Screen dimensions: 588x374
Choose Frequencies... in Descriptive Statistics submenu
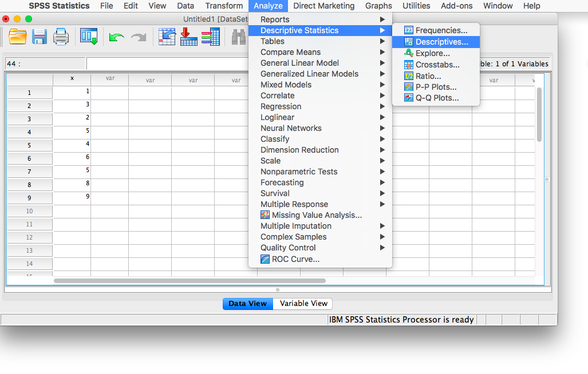pos(441,30)
